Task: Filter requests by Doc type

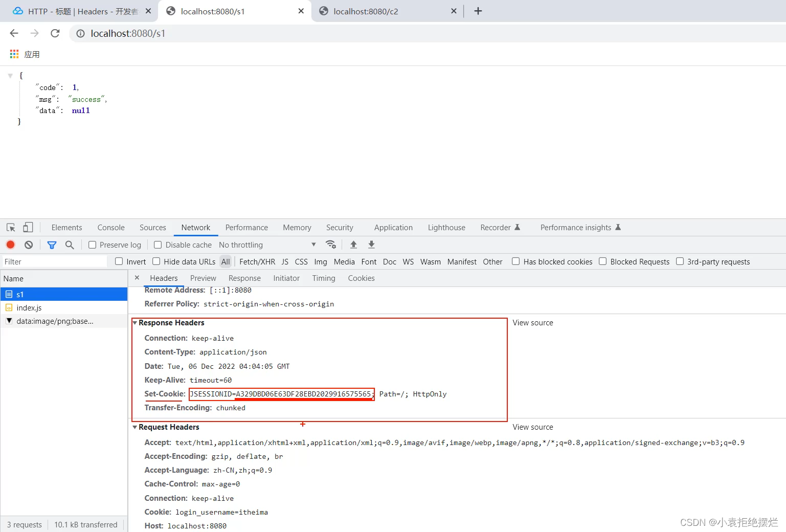Action: point(390,262)
